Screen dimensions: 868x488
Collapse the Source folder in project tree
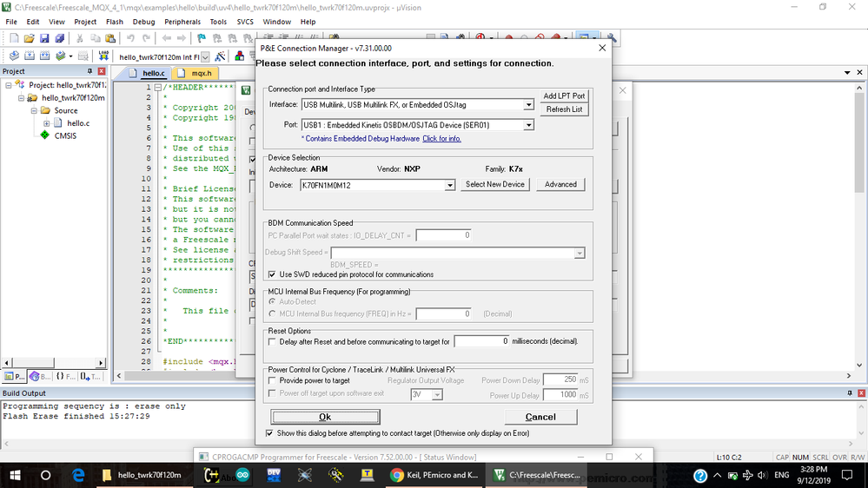point(34,110)
